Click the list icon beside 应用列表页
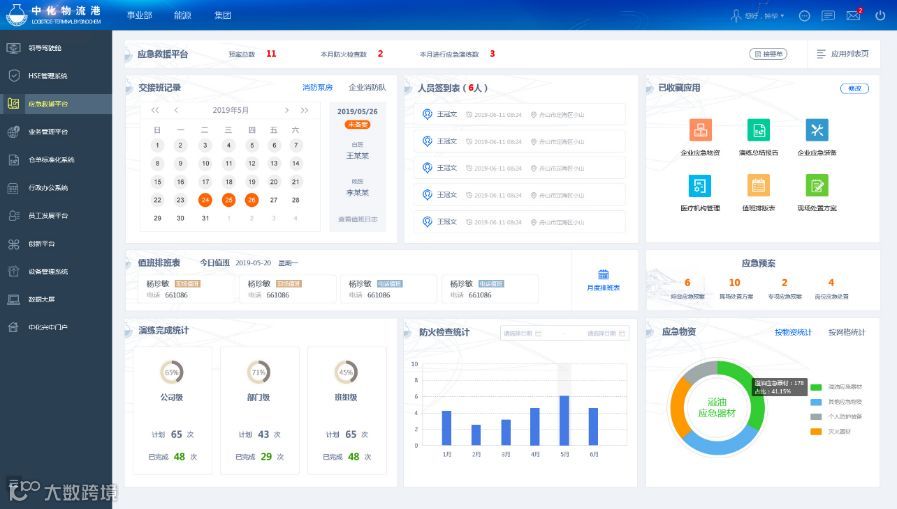 821,54
